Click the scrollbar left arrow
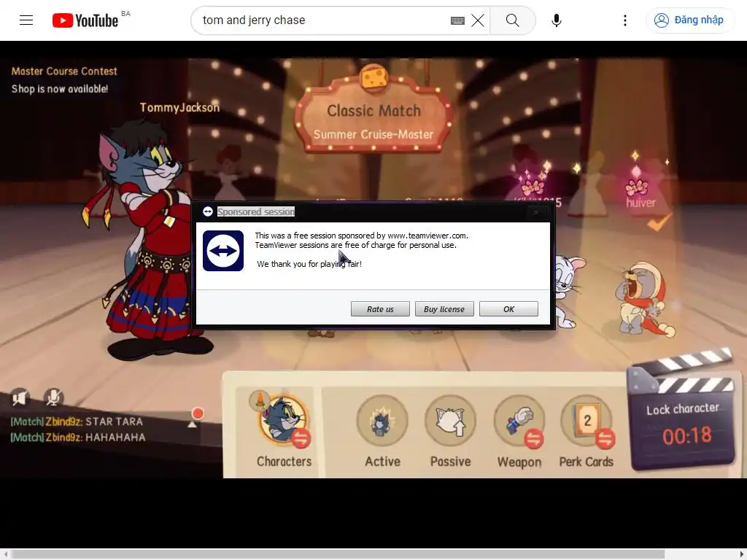 [5, 554]
